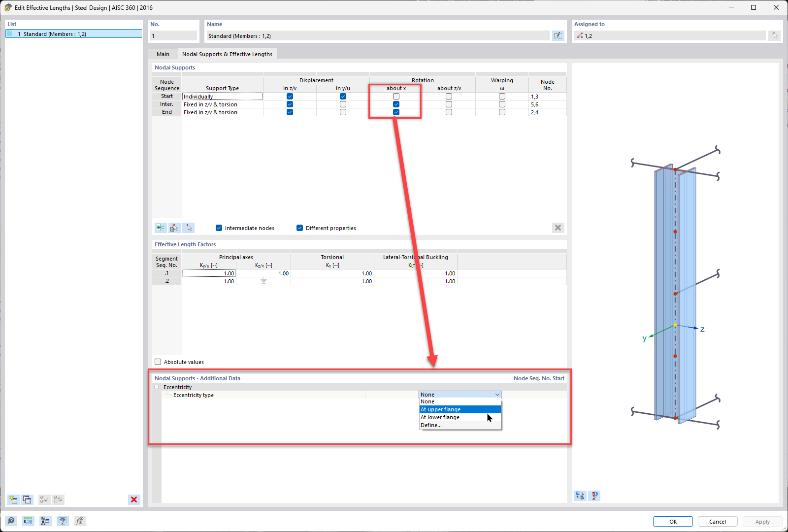Click the fx formula view icon
Screen dimensions: 788x532
(80, 521)
